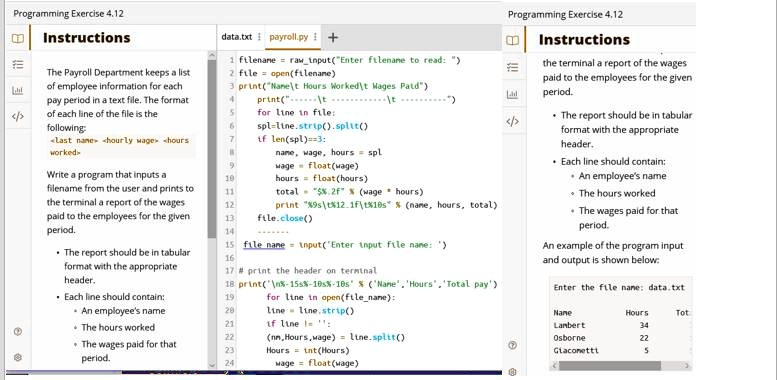Open the bar chart icon in left sidebar
The width and height of the screenshot is (777, 380).
(x=17, y=91)
